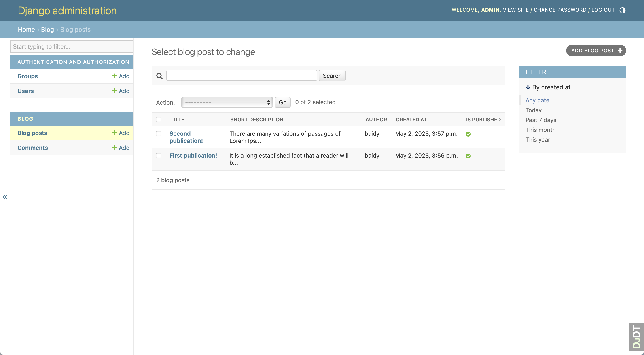Check the box for First publication row
Screen dimensions: 644x355
click(159, 156)
